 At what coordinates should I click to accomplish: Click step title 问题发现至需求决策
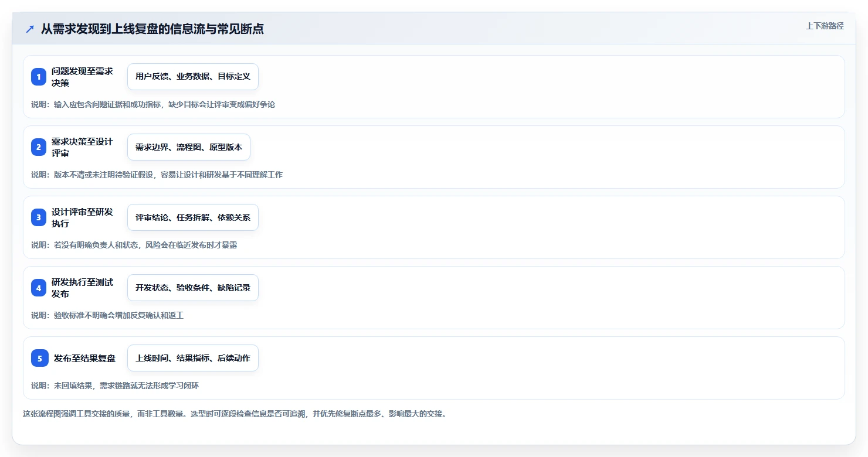(82, 77)
